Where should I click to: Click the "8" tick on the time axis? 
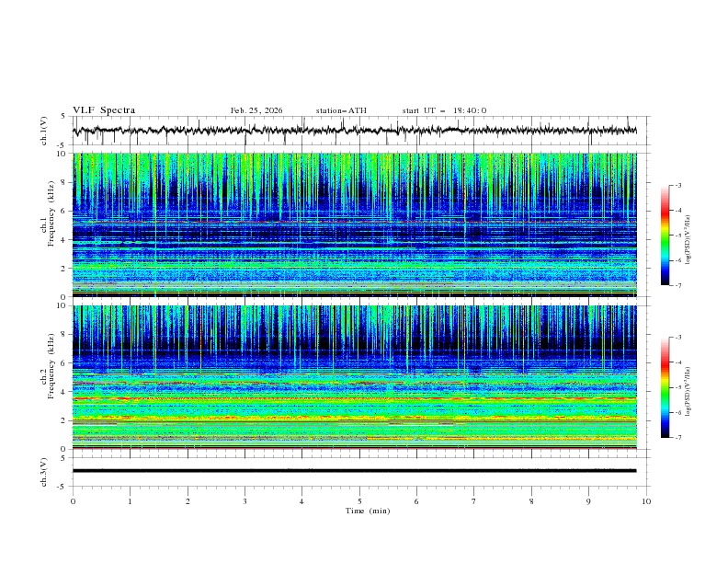coord(531,501)
